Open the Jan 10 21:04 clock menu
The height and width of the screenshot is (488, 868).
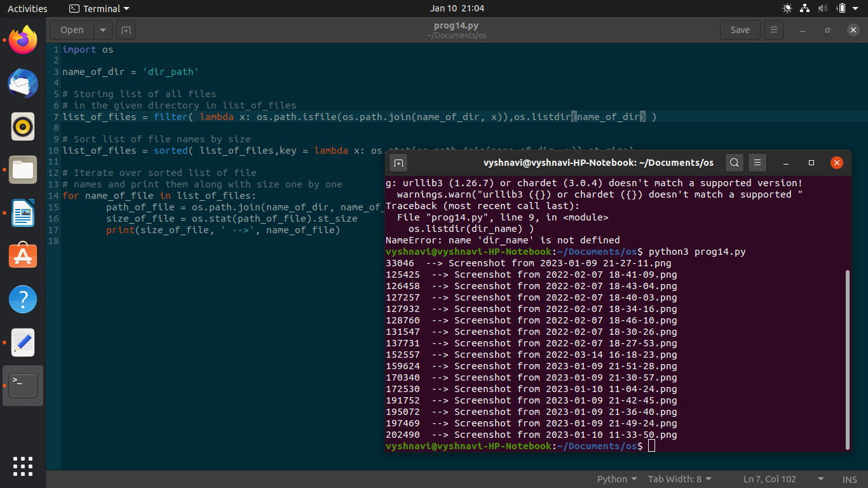457,8
